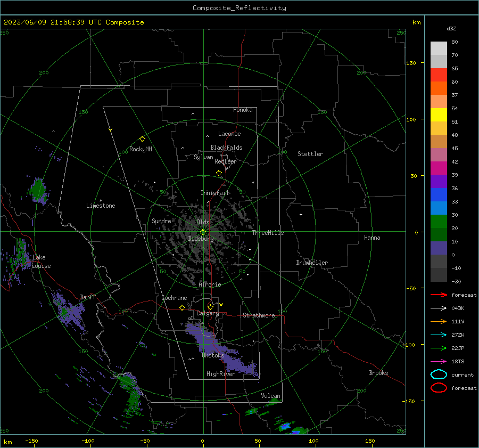Select the Drumheller label

click(x=312, y=263)
